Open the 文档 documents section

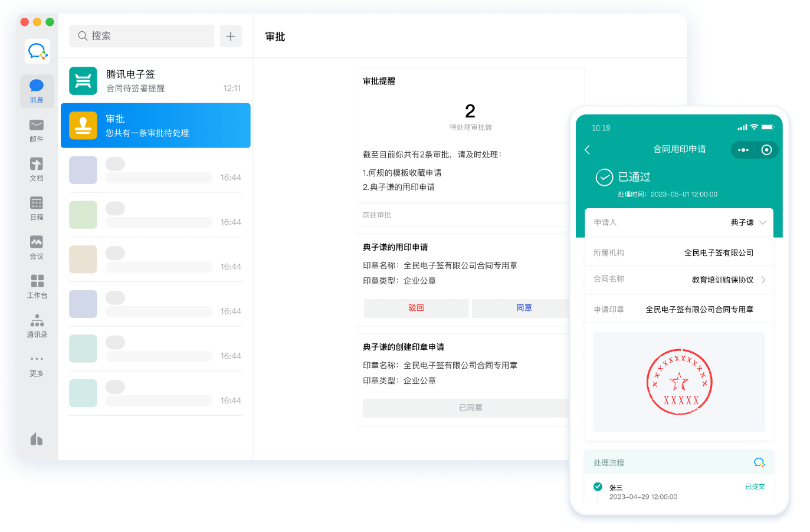[x=37, y=169]
